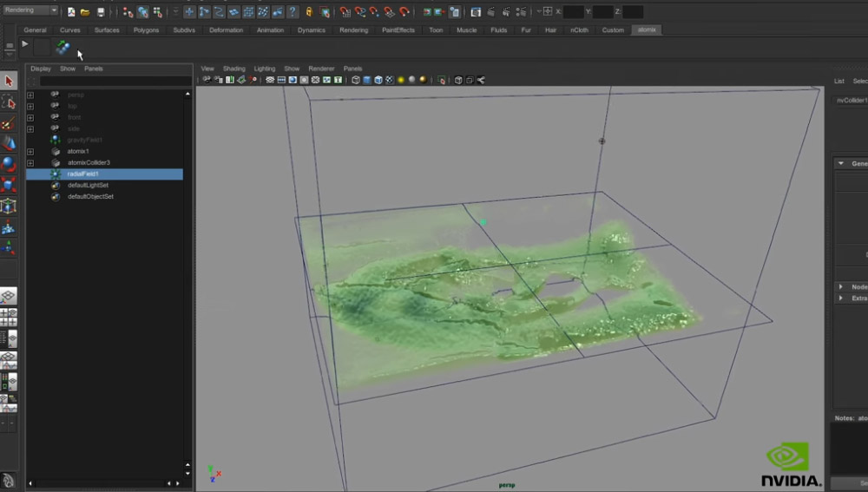
Task: Collapse the General section in Attribute Editor
Action: pos(841,164)
